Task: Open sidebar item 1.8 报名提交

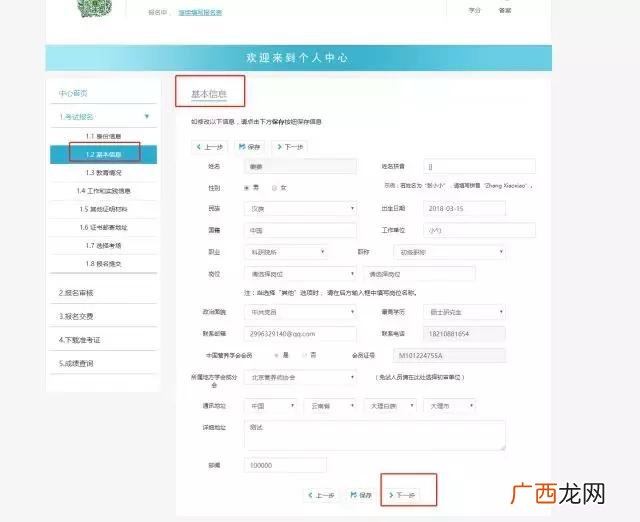Action: point(103,264)
